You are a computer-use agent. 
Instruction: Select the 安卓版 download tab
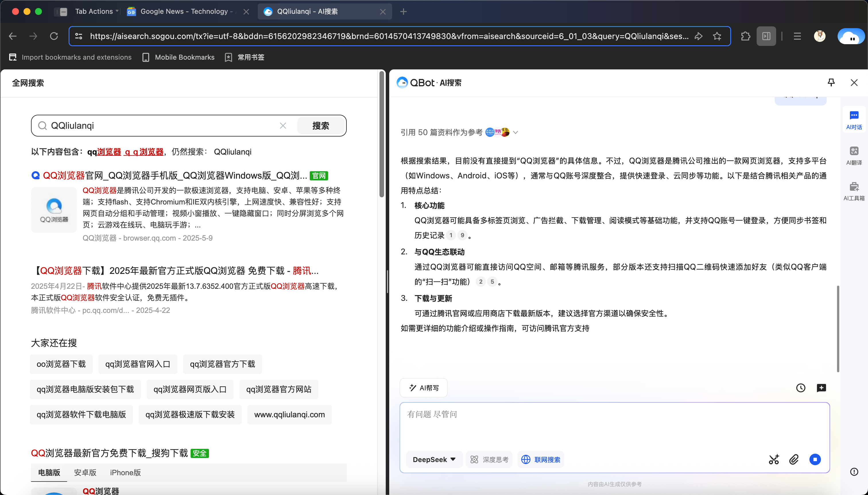pos(85,473)
